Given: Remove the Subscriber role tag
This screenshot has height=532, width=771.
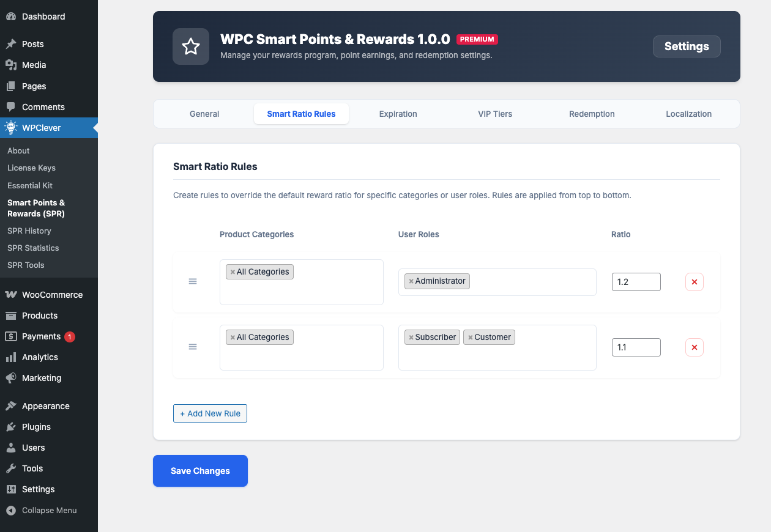Looking at the screenshot, I should coord(411,338).
